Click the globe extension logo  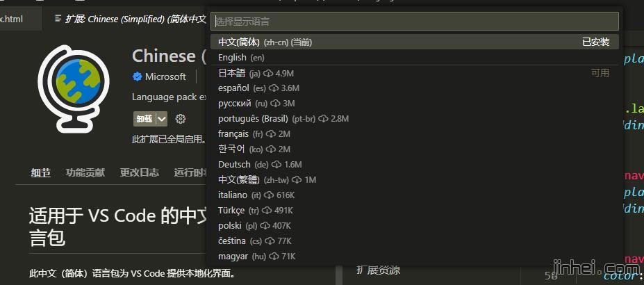tap(74, 89)
